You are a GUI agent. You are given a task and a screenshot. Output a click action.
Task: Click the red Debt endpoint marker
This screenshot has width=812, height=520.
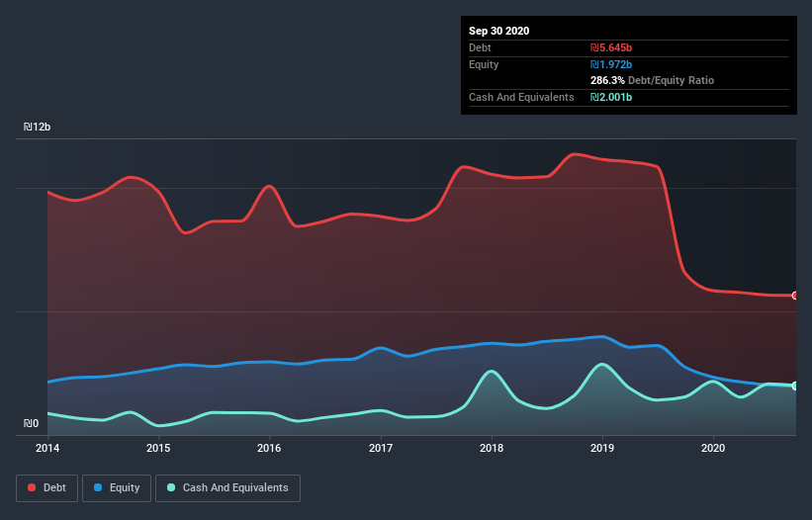795,296
